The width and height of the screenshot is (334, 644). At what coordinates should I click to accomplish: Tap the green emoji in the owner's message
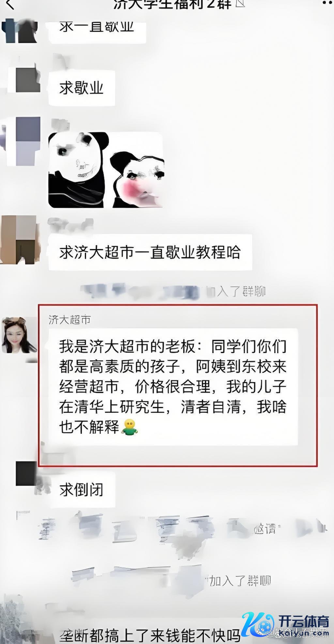(x=130, y=427)
